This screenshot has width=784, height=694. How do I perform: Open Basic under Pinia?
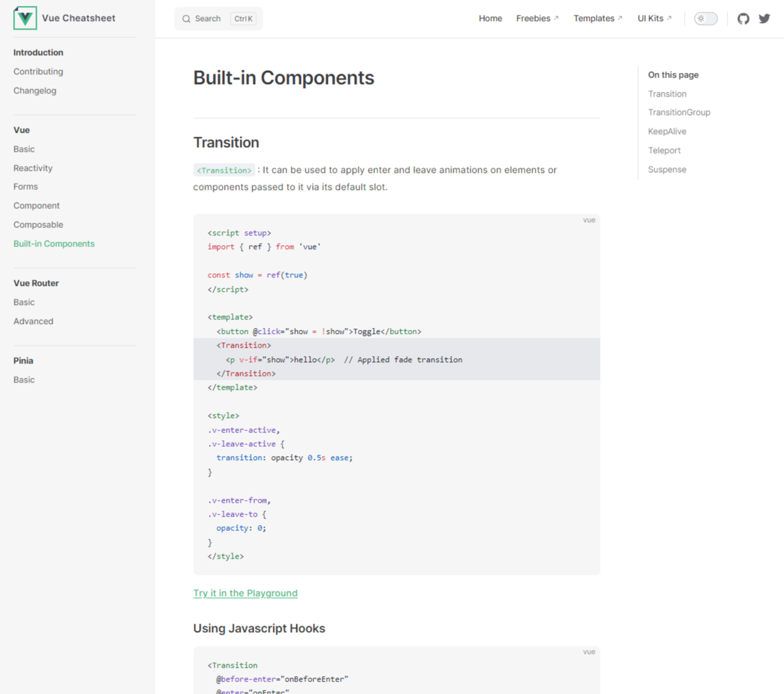[x=24, y=379]
